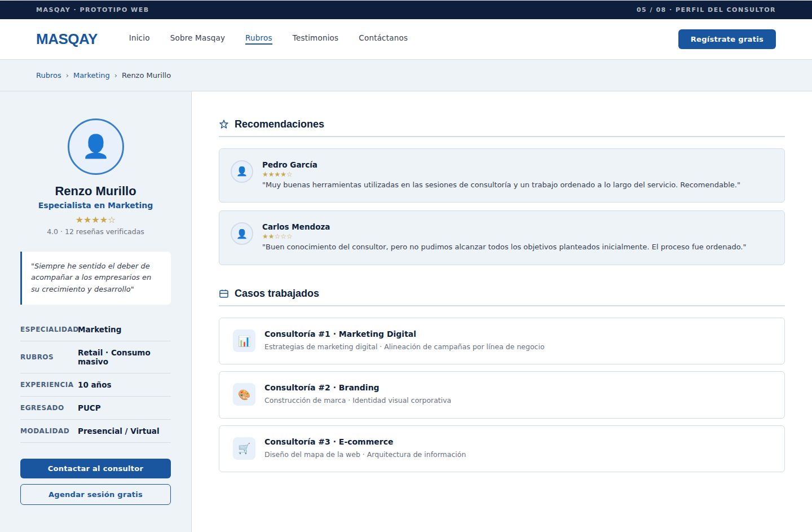Open Testimonios in the navigation bar
The width and height of the screenshot is (812, 532).
pos(315,38)
